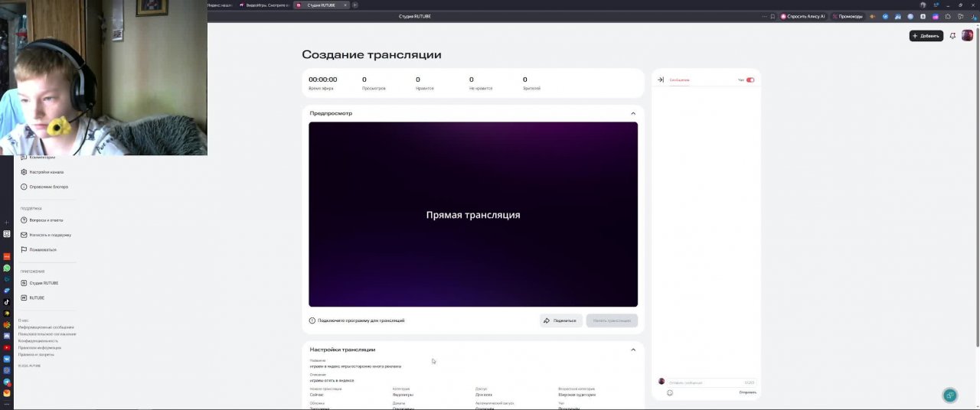Click the Видеоигры category value
Screen dimensions: 980x410
tap(403, 395)
